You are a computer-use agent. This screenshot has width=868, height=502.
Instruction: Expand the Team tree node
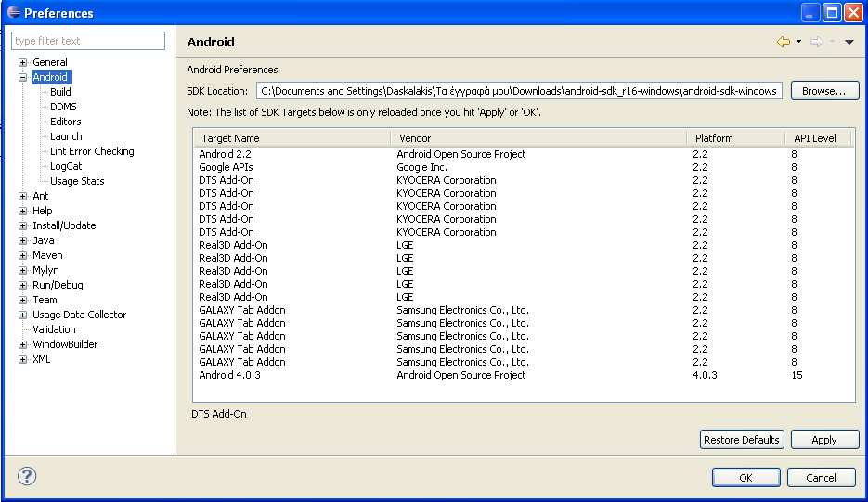[22, 300]
